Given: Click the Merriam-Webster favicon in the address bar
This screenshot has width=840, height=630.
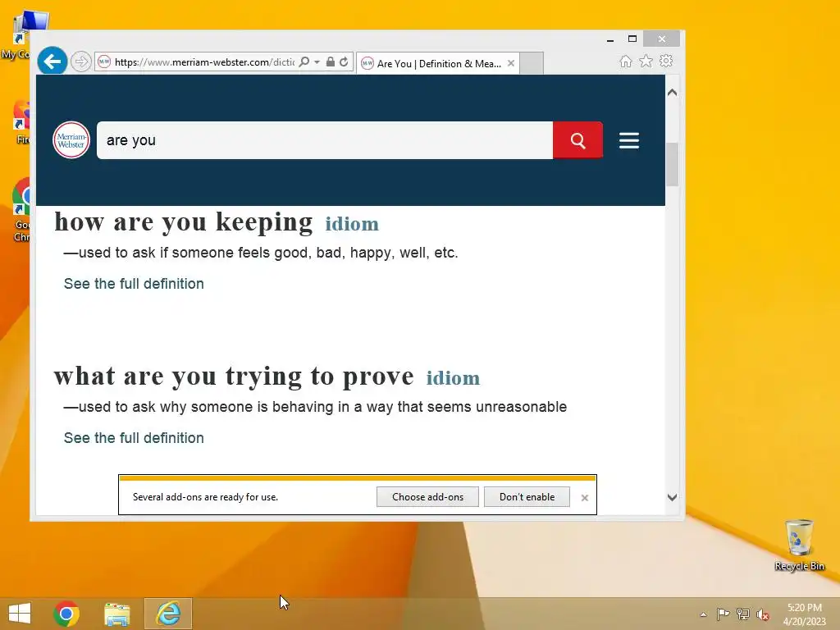Looking at the screenshot, I should (x=104, y=62).
